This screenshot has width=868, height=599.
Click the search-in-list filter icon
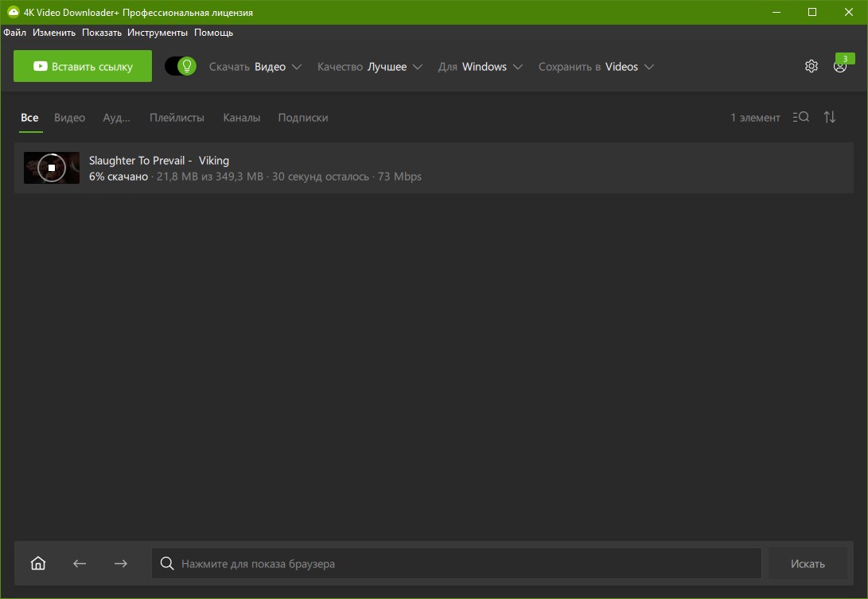point(800,118)
